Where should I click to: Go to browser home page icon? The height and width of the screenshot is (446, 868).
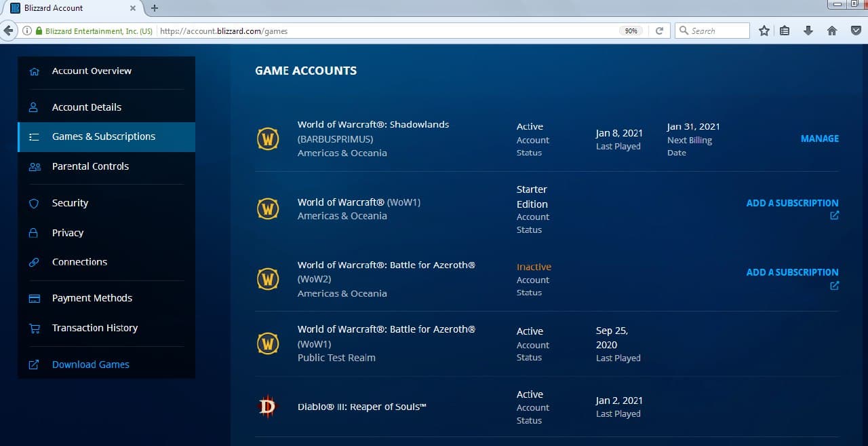click(x=832, y=31)
